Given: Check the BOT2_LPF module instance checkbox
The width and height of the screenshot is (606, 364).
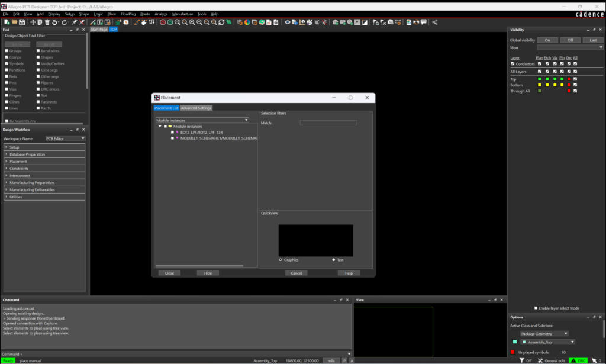Looking at the screenshot, I should point(172,132).
